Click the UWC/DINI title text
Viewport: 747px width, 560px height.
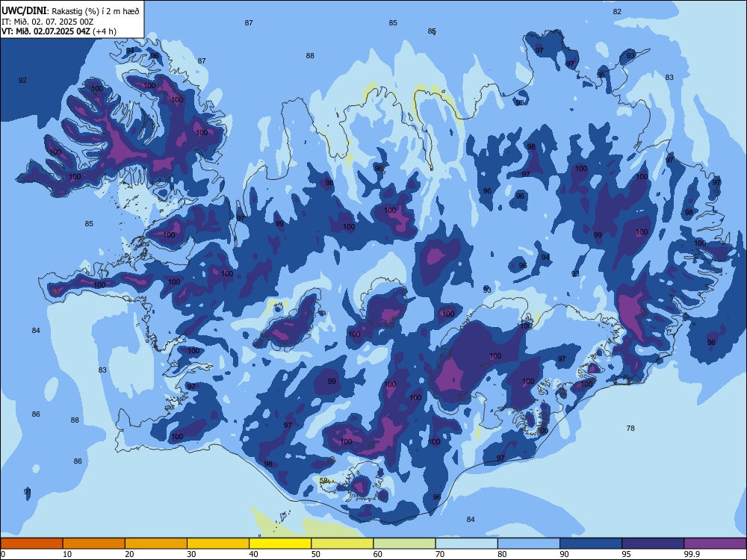tap(24, 11)
